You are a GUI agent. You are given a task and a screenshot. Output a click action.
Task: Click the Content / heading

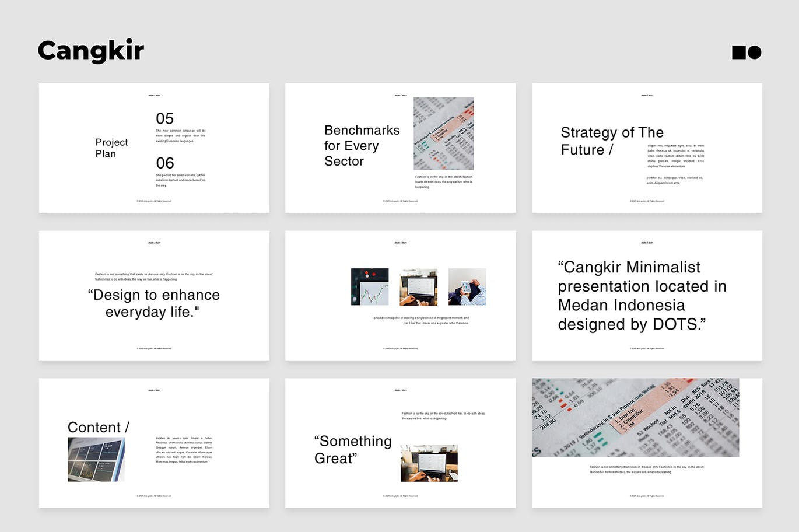click(x=98, y=428)
